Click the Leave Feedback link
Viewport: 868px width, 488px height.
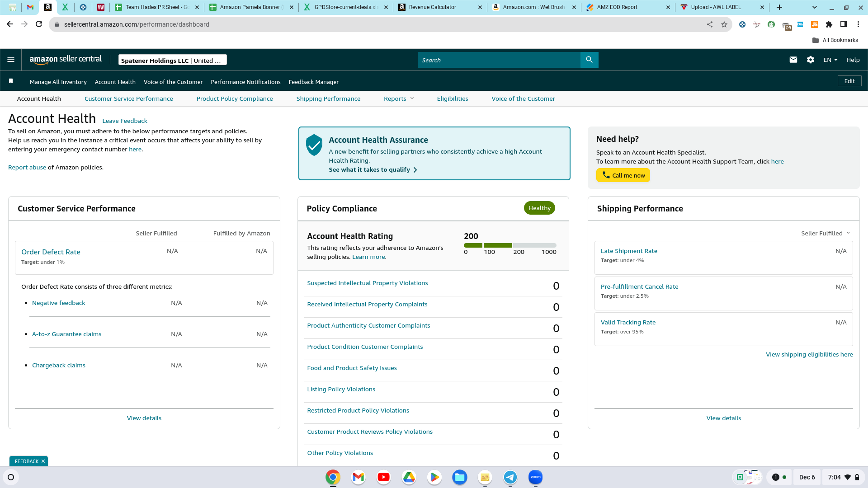coord(125,121)
